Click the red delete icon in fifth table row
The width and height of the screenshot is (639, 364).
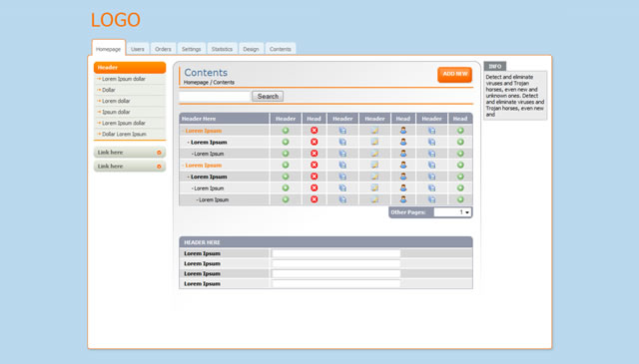314,177
